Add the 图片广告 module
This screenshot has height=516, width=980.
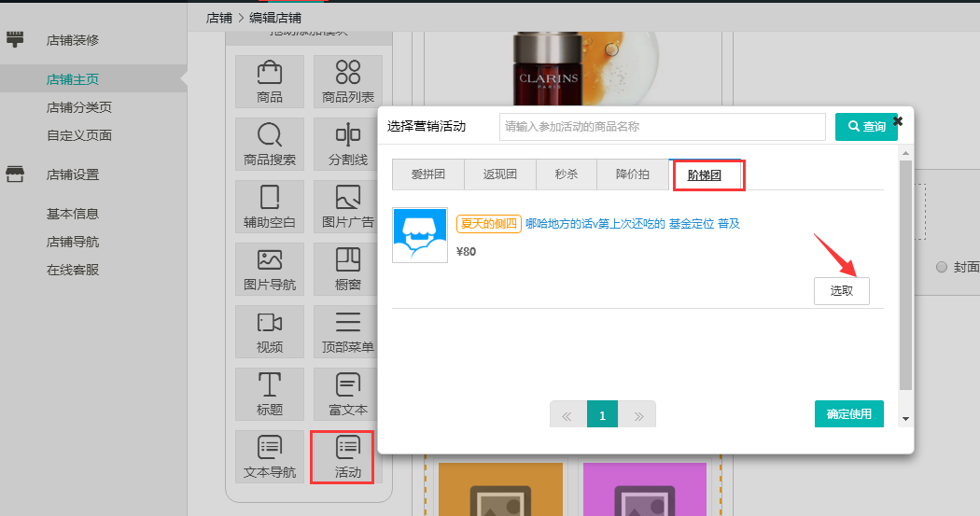click(347, 206)
